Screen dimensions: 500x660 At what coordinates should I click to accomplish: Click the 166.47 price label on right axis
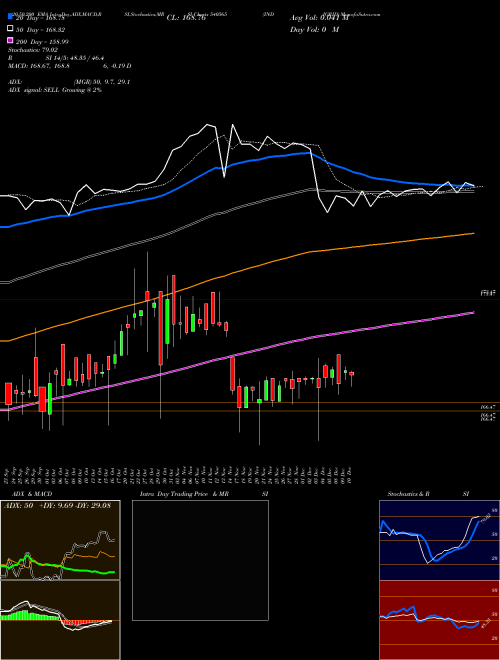tap(489, 407)
